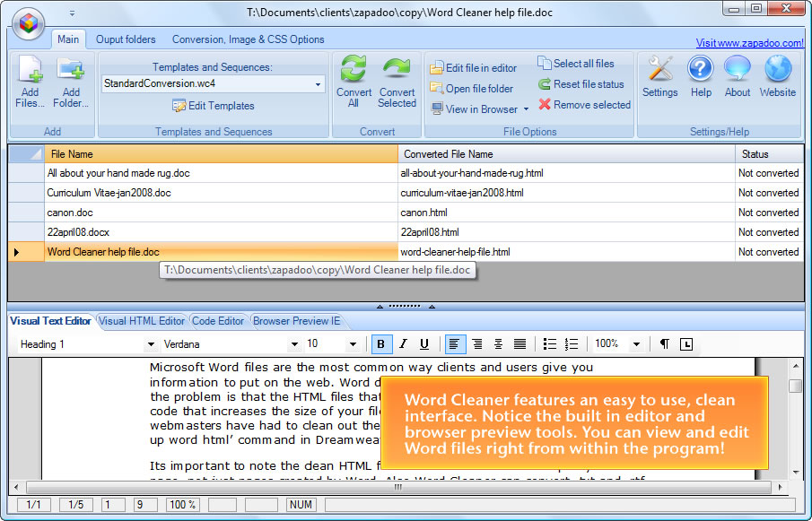The height and width of the screenshot is (521, 812).
Task: Toggle italic formatting in the editor
Action: pyautogui.click(x=403, y=344)
